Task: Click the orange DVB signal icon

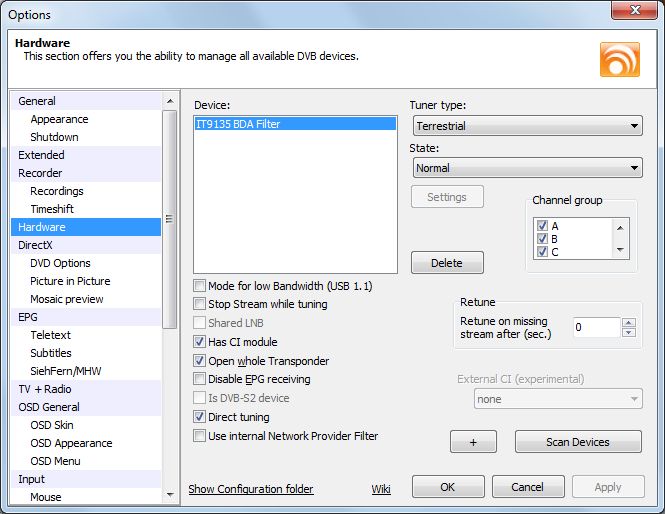Action: click(619, 59)
